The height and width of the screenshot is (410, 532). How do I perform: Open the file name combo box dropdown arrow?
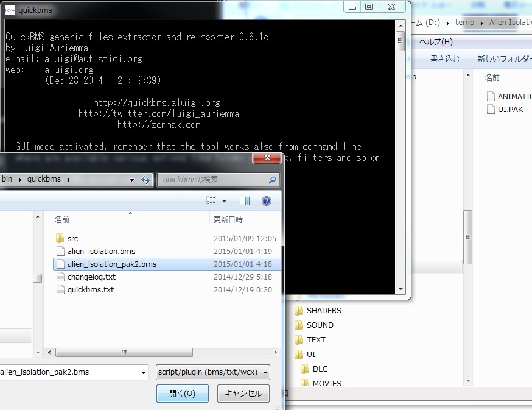[143, 373]
